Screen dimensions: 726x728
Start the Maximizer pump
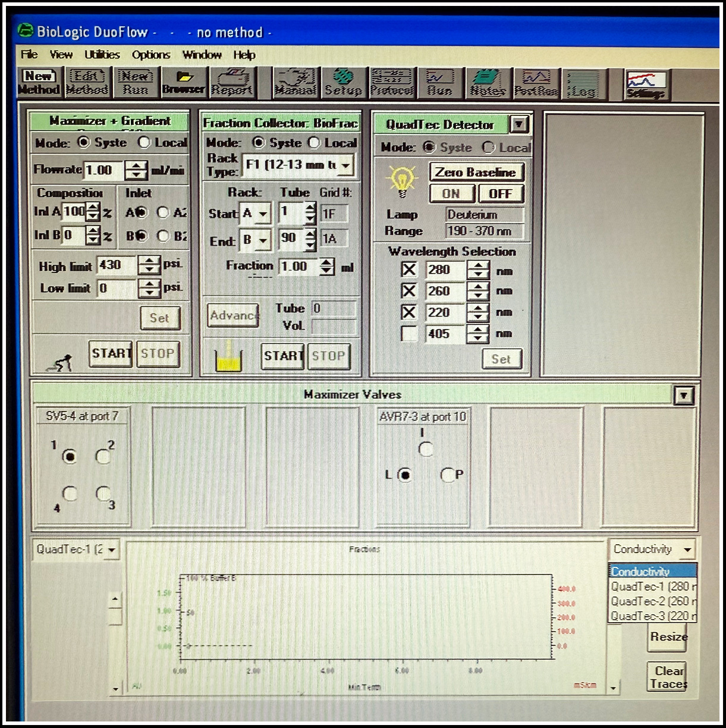click(x=111, y=353)
